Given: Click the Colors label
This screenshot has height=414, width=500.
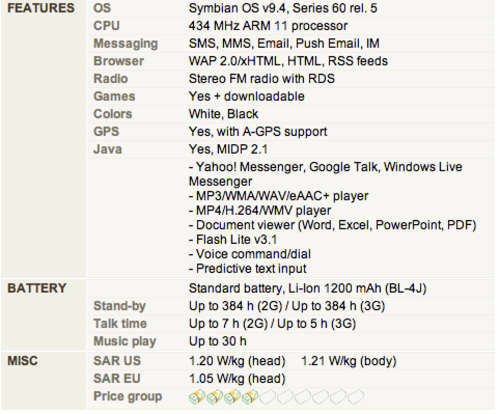Looking at the screenshot, I should pos(113,114).
